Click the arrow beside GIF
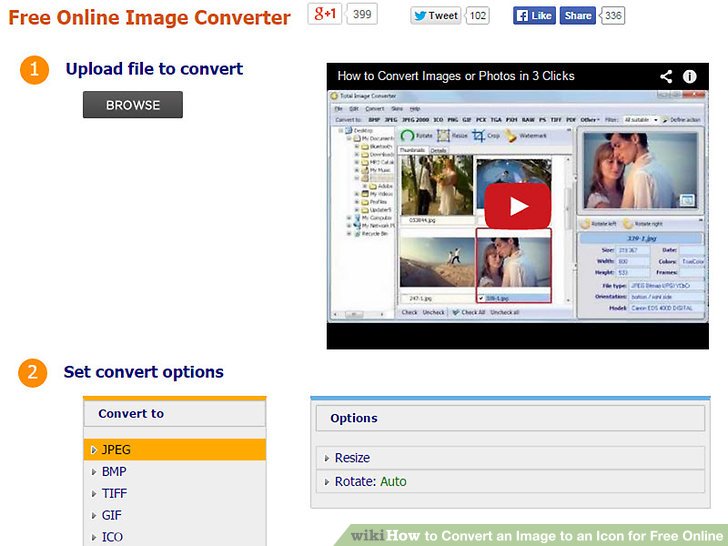Image resolution: width=728 pixels, height=546 pixels. pyautogui.click(x=94, y=515)
